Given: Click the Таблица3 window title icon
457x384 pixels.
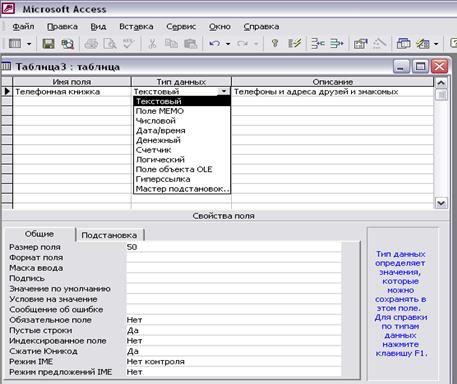Looking at the screenshot, I should point(6,66).
